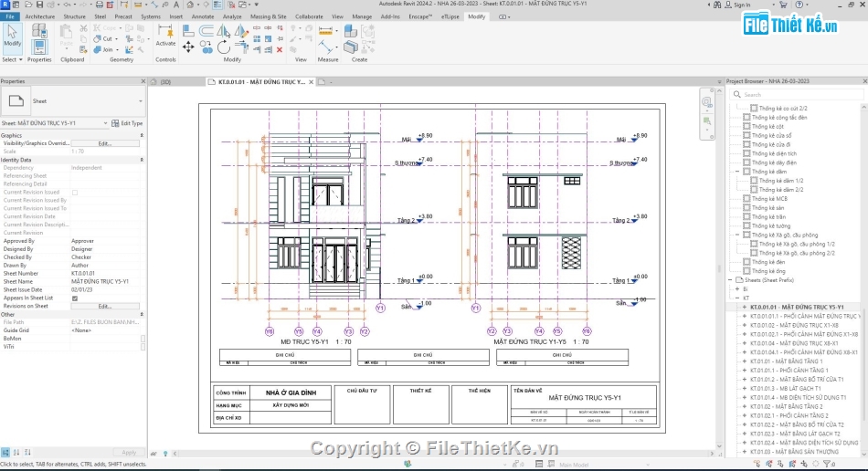The width and height of the screenshot is (868, 471).
Task: Click the Type Properties icon in ribbon
Action: click(x=39, y=30)
